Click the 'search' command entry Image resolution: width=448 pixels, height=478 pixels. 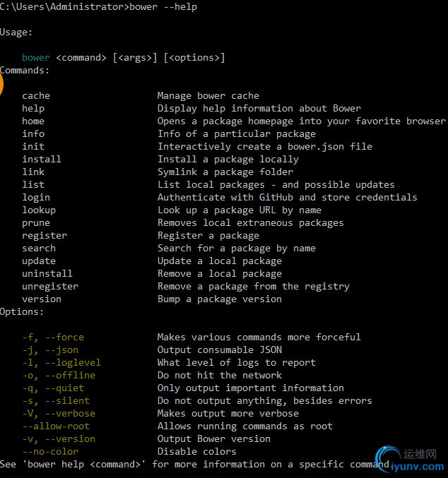coord(39,248)
